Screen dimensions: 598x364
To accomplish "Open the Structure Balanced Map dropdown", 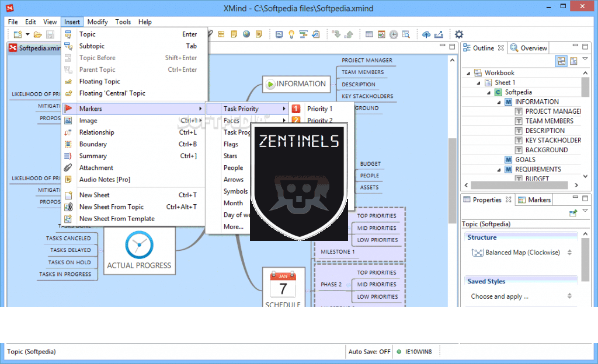I will click(x=569, y=253).
